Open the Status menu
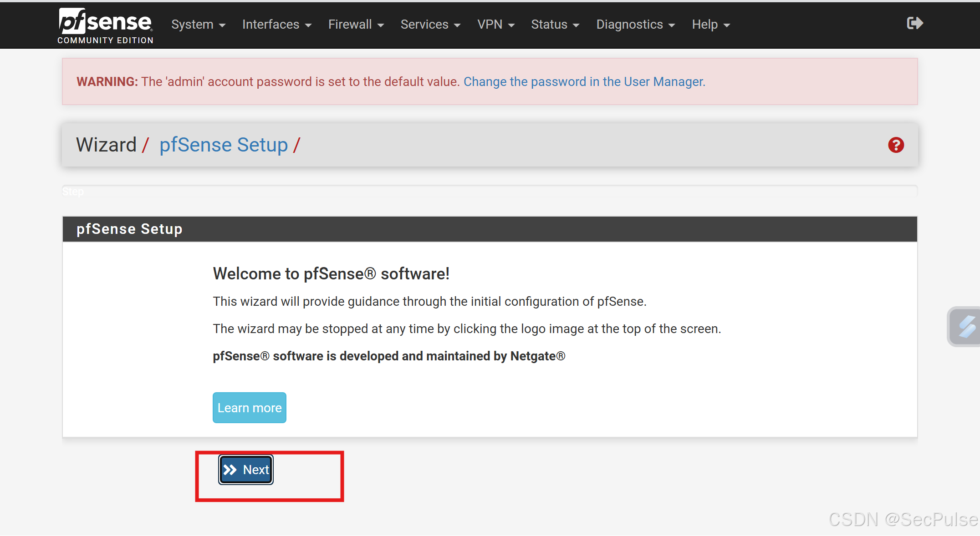This screenshot has height=536, width=980. [x=555, y=25]
